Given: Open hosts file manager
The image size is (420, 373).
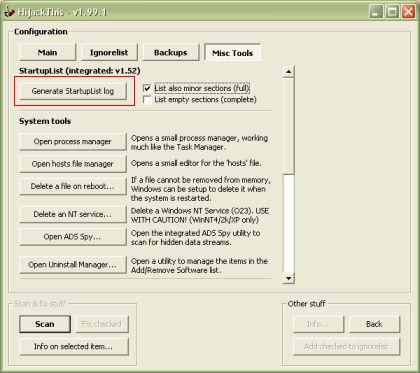Looking at the screenshot, I should tap(73, 164).
